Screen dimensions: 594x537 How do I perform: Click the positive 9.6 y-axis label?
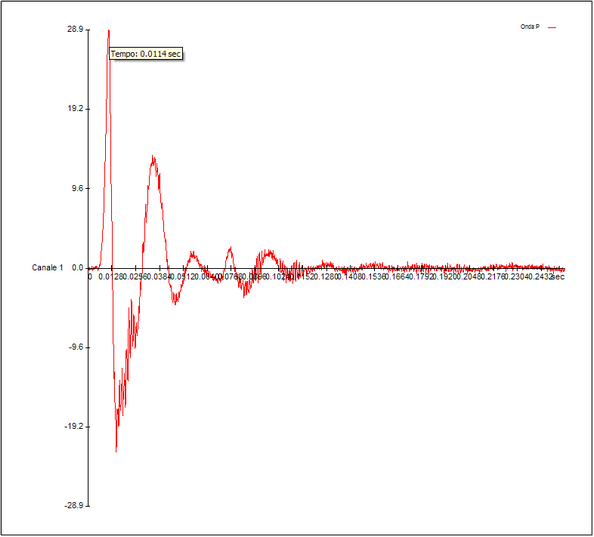[77, 188]
